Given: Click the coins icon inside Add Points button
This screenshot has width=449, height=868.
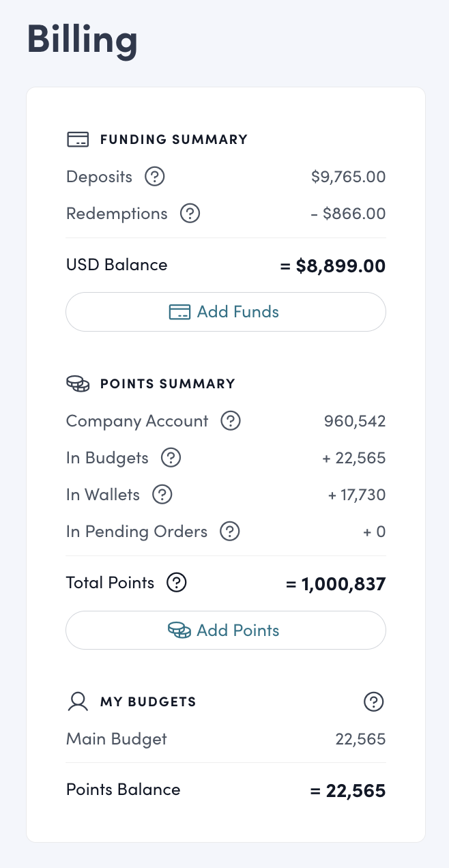Looking at the screenshot, I should click(180, 630).
